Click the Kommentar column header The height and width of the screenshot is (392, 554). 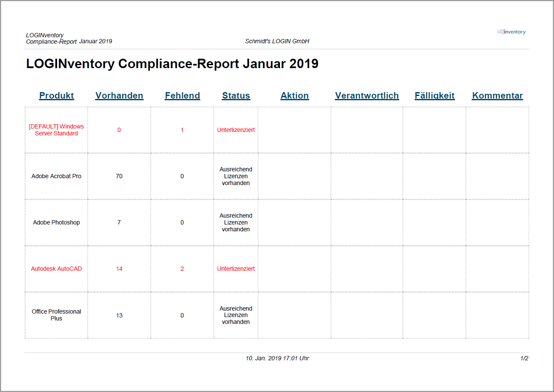[x=497, y=96]
